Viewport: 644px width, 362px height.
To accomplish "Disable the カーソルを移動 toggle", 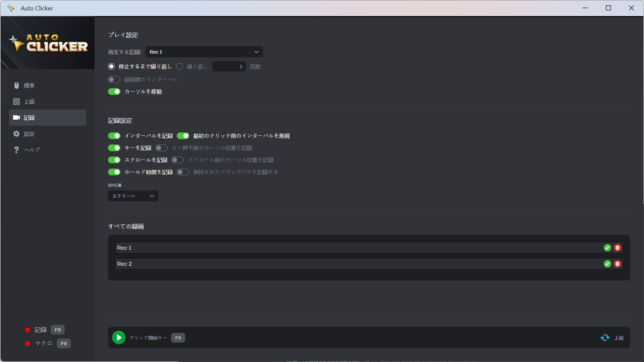I will [x=114, y=92].
